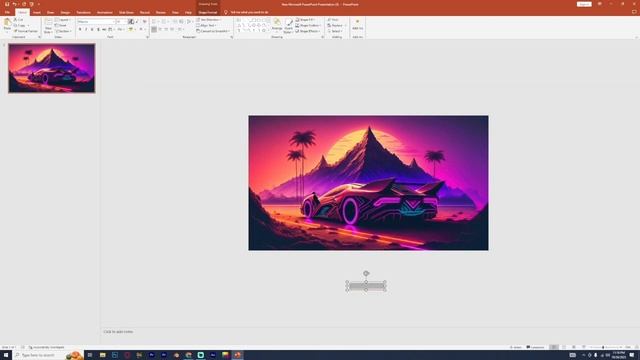
Task: Click the Cut command
Action: pyautogui.click(x=19, y=20)
